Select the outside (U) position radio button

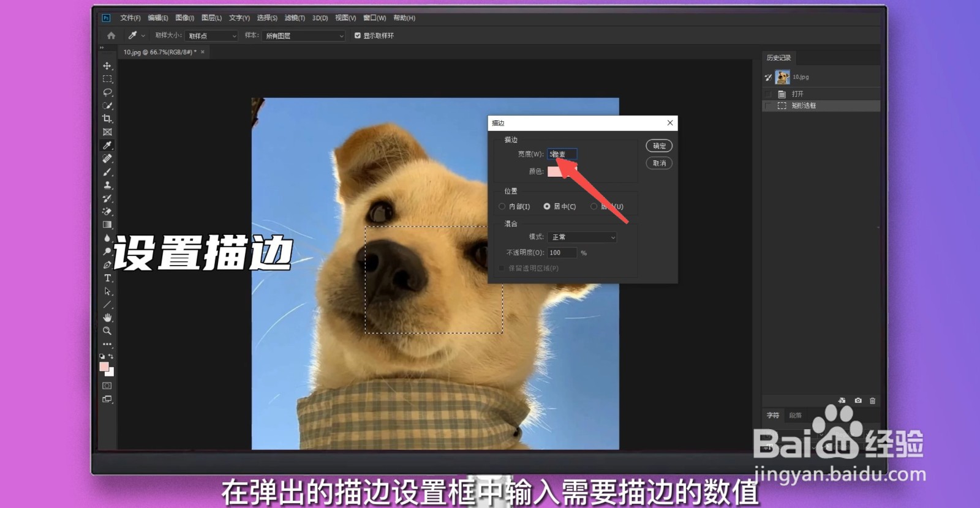[594, 206]
